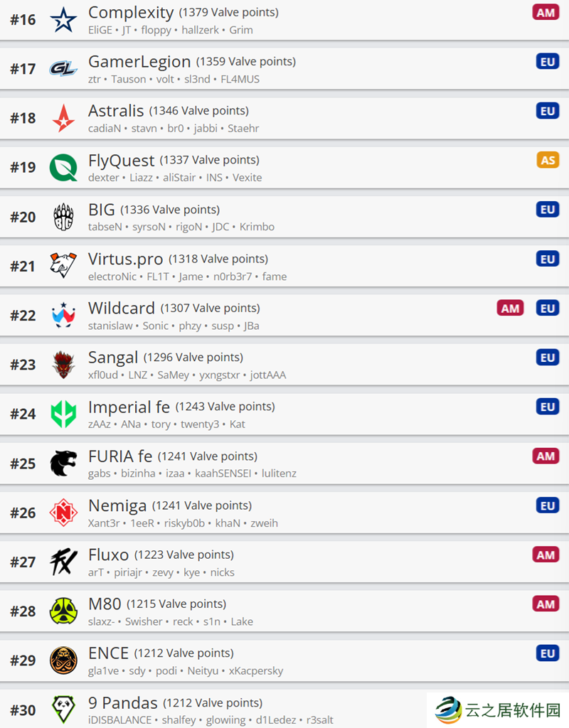Screen dimensions: 569x728
Task: Click the BIG bear paw logo
Action: coord(63,217)
